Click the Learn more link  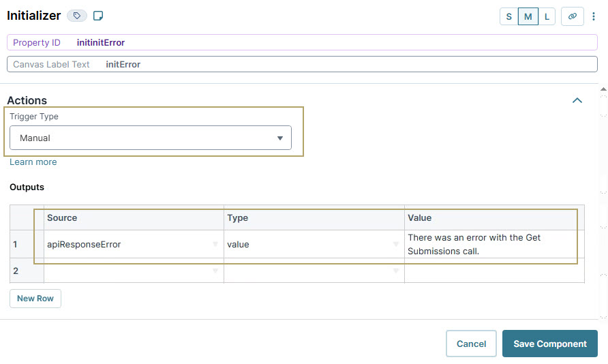[x=33, y=162]
